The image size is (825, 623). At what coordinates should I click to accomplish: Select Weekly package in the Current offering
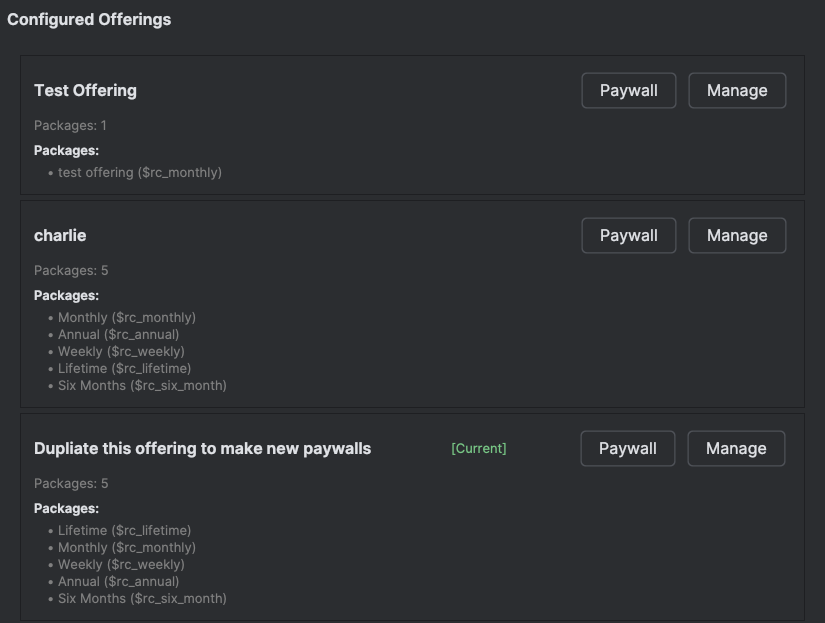click(x=121, y=564)
